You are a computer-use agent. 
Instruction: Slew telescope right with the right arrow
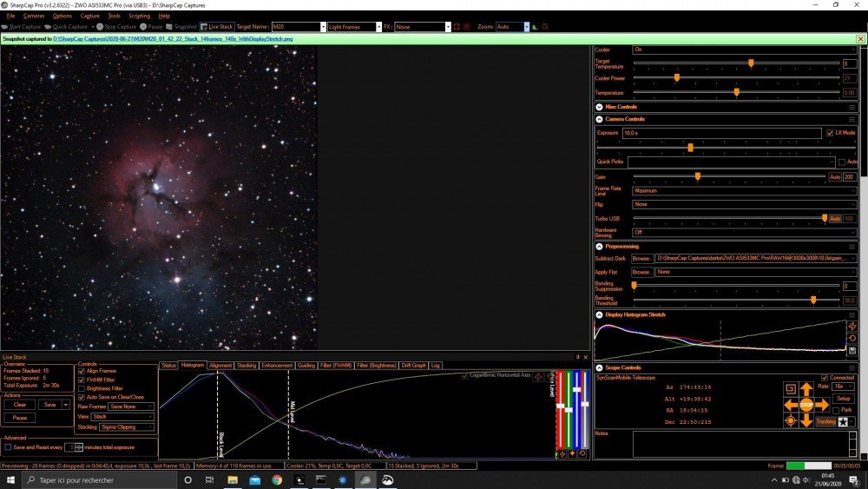click(822, 405)
